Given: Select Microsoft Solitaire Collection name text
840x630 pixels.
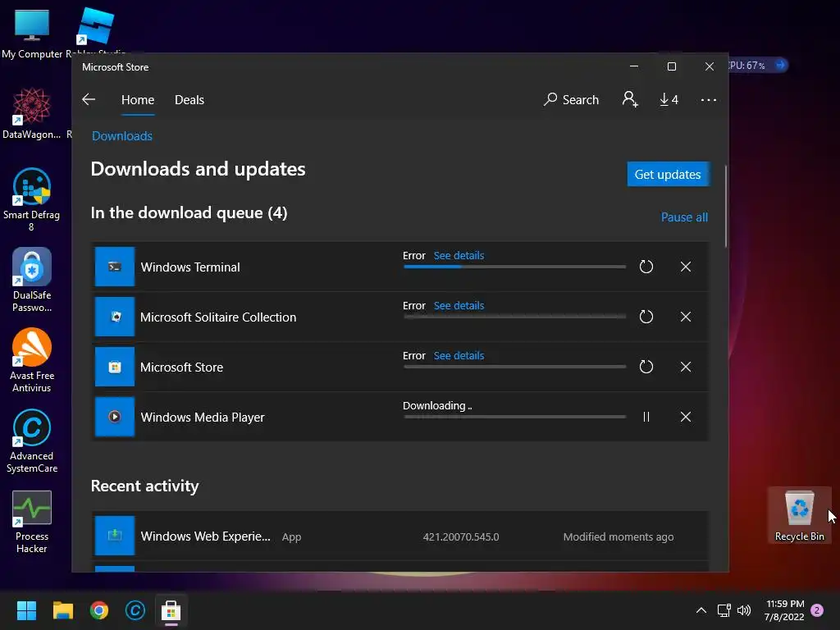Looking at the screenshot, I should pos(218,317).
